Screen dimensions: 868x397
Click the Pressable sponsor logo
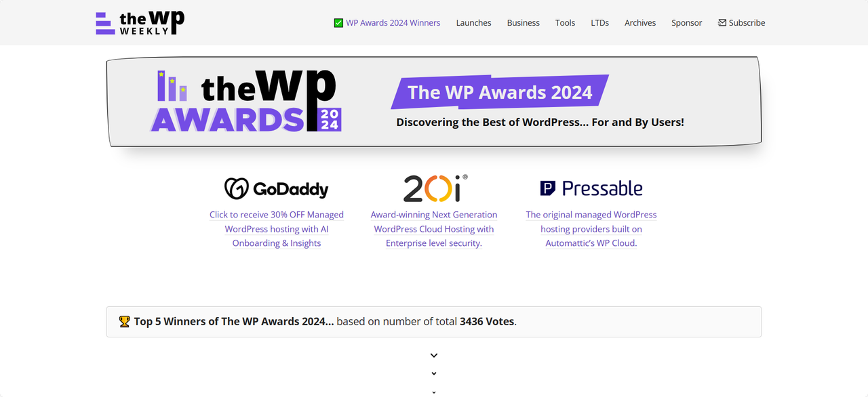591,188
